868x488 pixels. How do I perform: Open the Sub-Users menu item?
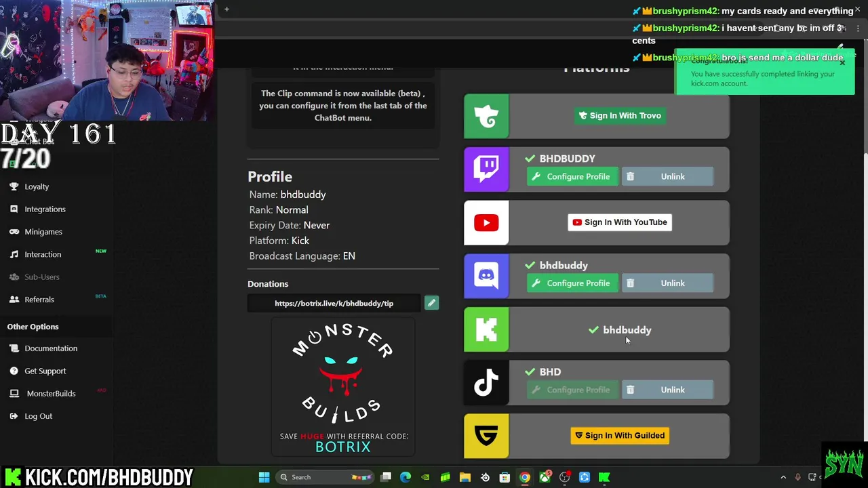coord(42,277)
